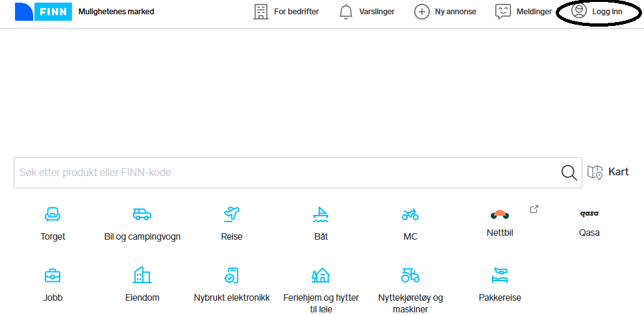Open the Eiendom building icon
644x315 pixels.
point(142,275)
